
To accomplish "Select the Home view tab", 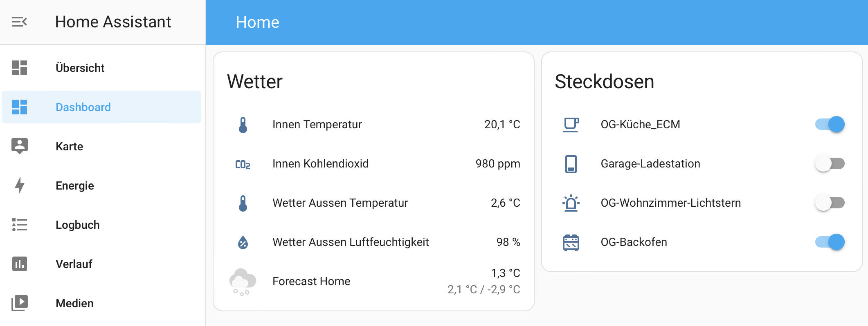I will pyautogui.click(x=257, y=22).
